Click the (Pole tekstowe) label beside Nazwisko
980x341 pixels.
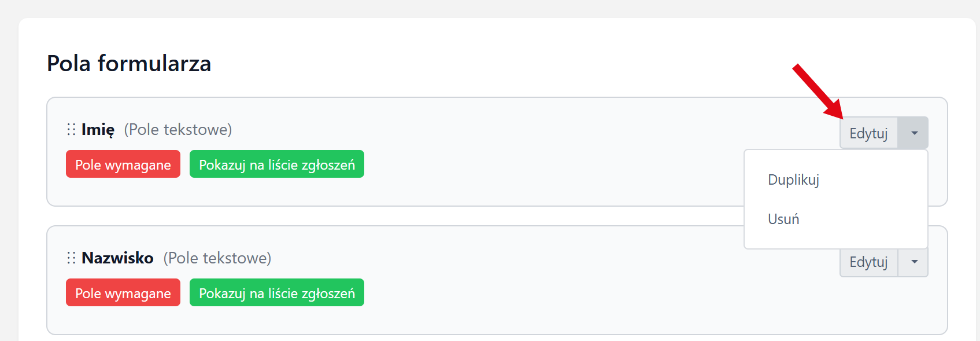tap(217, 258)
